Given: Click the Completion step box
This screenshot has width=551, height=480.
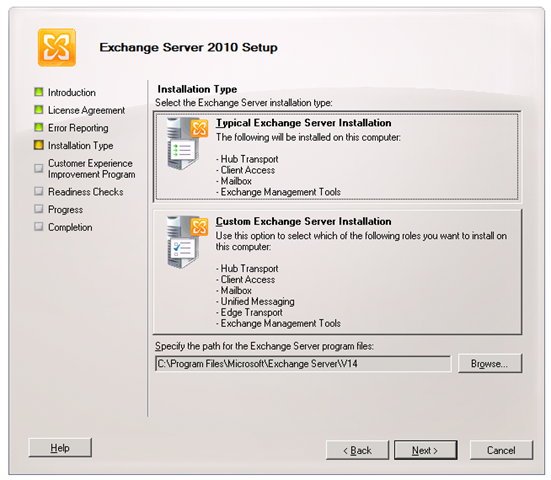Looking at the screenshot, I should (x=39, y=226).
